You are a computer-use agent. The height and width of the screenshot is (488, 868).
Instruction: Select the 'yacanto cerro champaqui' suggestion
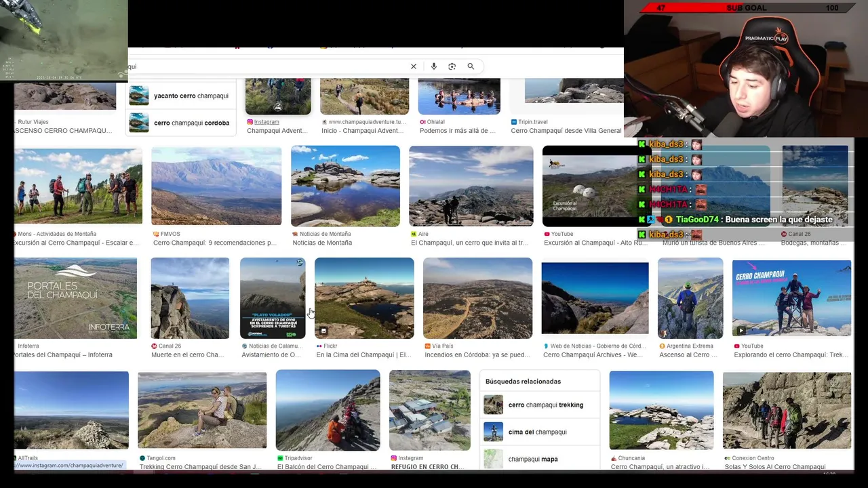coord(181,96)
